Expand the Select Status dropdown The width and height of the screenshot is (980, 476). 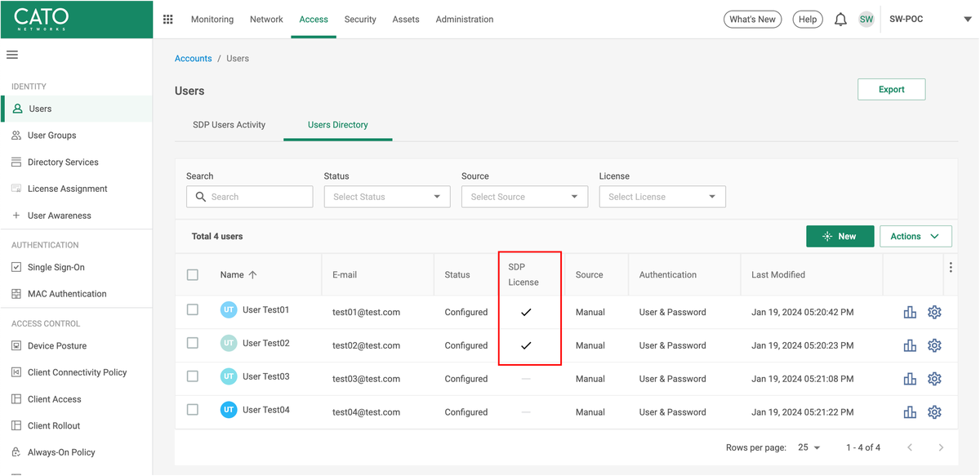click(x=387, y=197)
